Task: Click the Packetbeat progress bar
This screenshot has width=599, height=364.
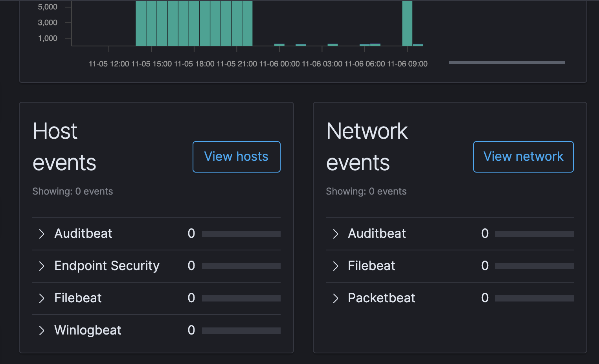Action: pyautogui.click(x=535, y=298)
